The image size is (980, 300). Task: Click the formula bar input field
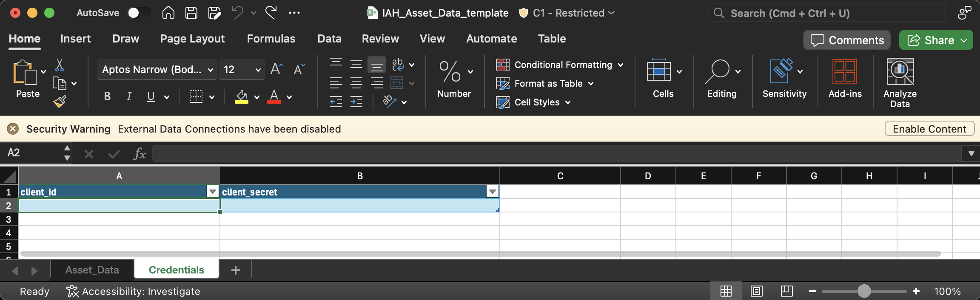[x=553, y=153]
